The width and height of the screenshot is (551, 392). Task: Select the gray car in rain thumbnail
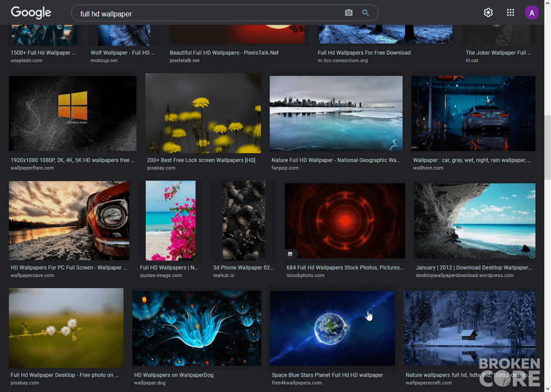[473, 113]
